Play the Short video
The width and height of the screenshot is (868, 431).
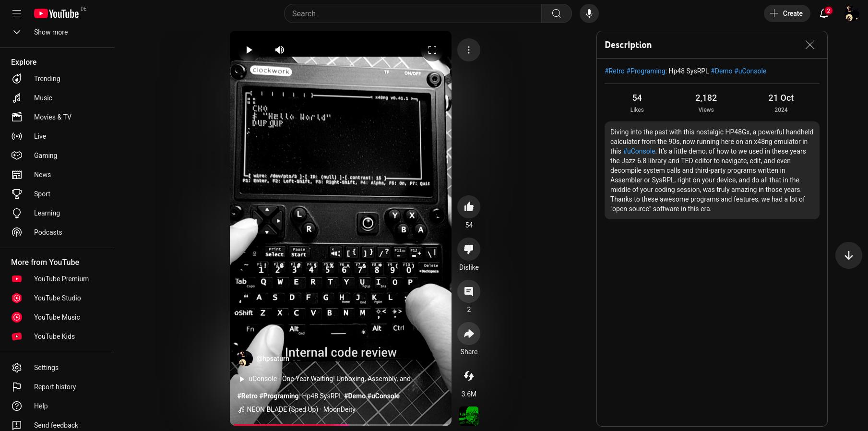tap(249, 50)
